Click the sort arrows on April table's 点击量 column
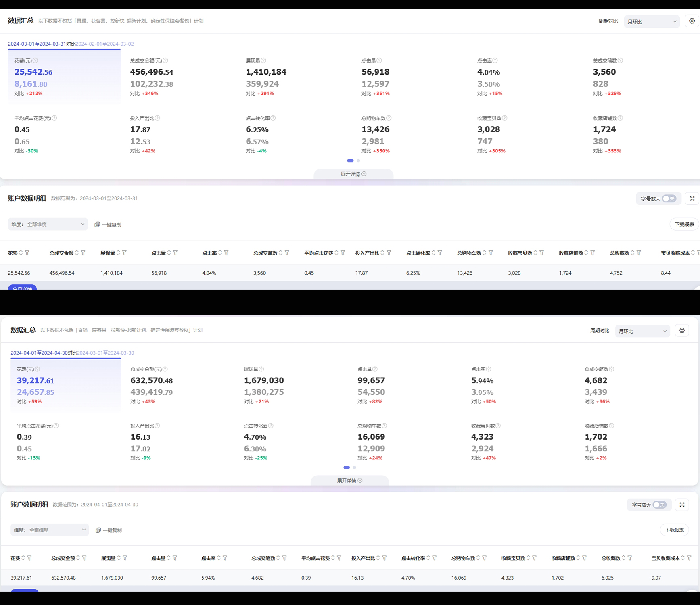The height and width of the screenshot is (605, 700). pos(169,558)
